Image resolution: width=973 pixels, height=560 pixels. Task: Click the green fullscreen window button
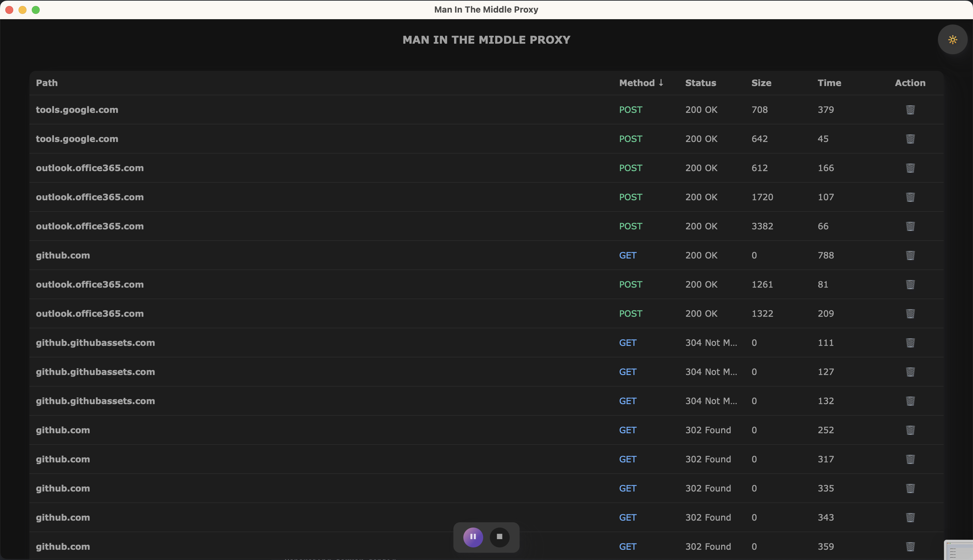(x=36, y=10)
